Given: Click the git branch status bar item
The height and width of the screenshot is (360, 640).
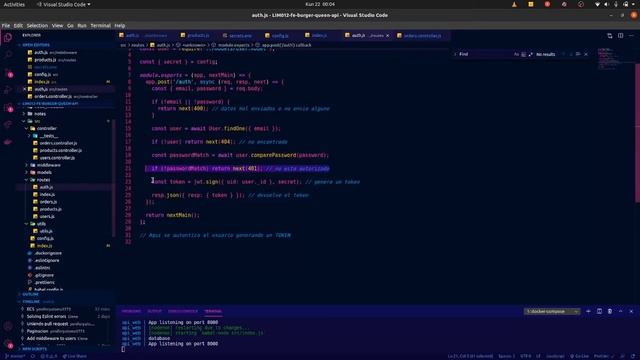Looking at the screenshot, I should point(15,356).
